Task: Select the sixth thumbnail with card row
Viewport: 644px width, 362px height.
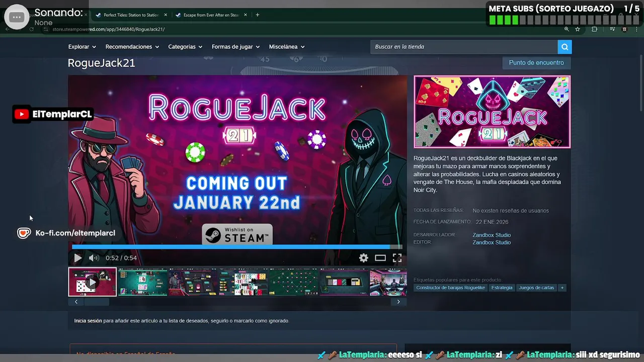Action: 344,282
